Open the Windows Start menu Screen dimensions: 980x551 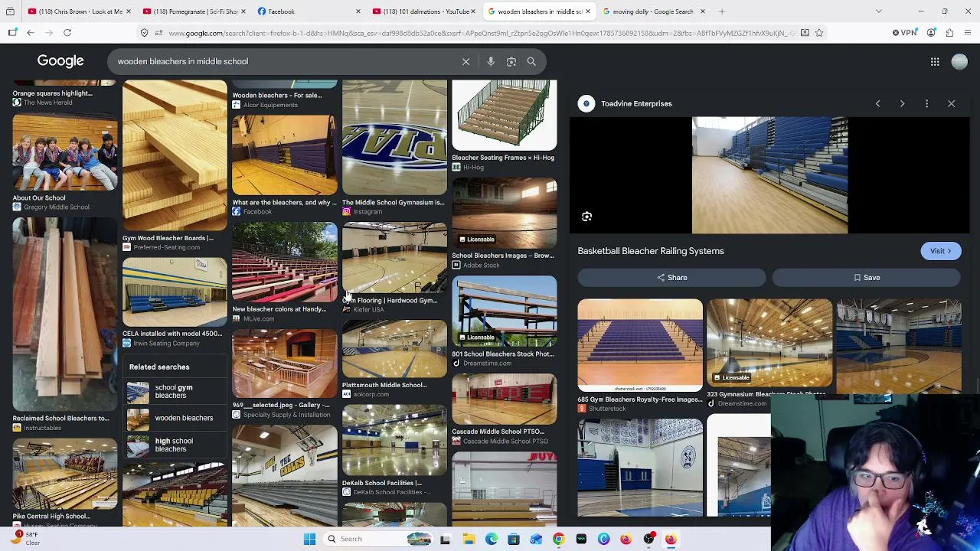(309, 539)
